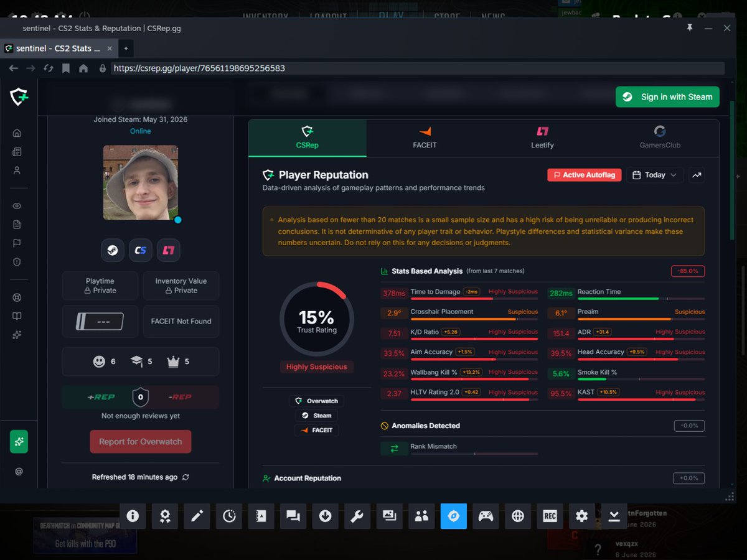747x560 pixels.
Task: Give the player a +REP
Action: 100,397
